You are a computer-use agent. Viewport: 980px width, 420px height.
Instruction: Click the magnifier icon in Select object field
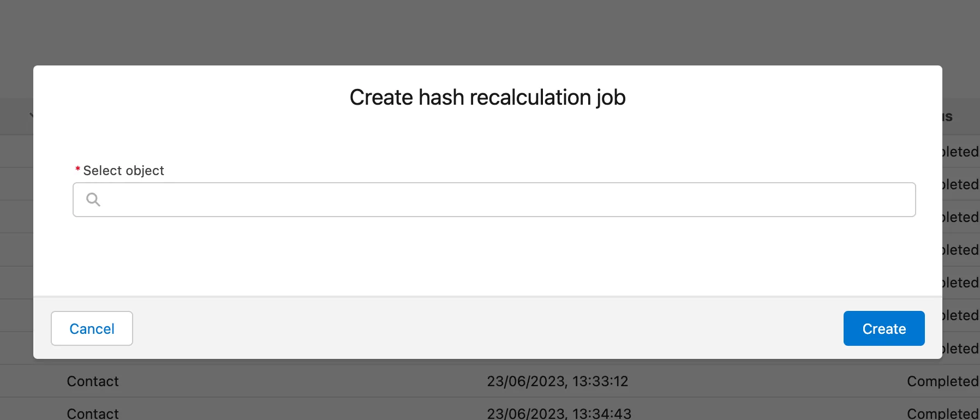point(93,200)
